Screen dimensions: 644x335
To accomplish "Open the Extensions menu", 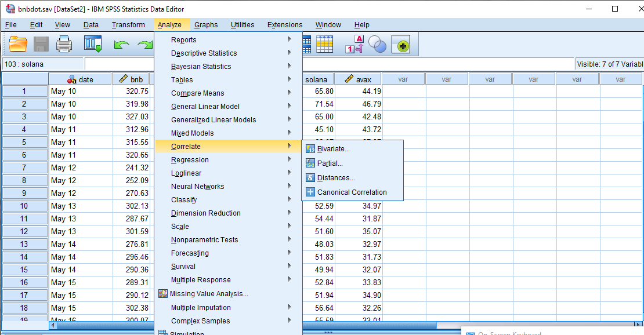I will pyautogui.click(x=285, y=24).
